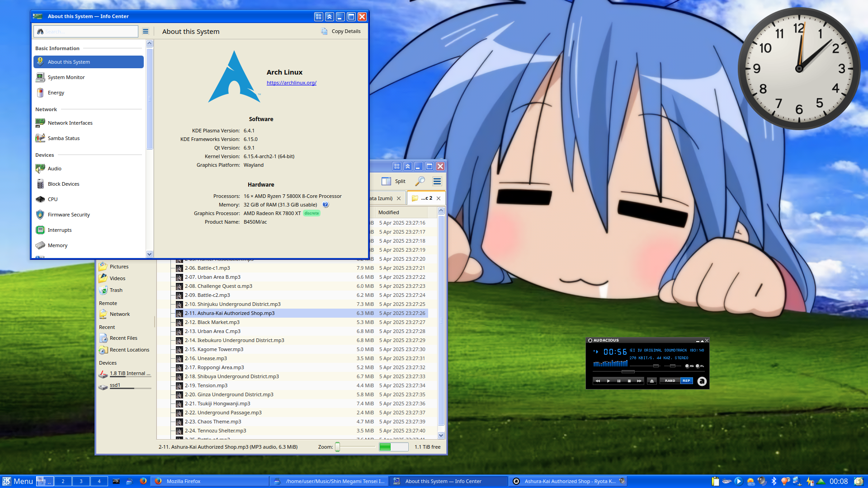Click the Audacious seek position slider
The image size is (868, 488).
coord(649,372)
